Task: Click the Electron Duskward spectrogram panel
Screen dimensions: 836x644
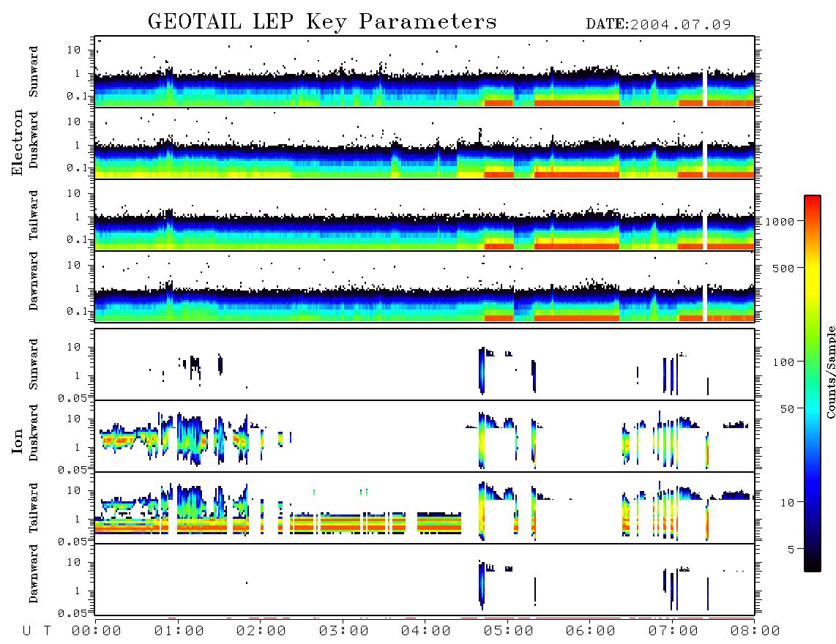Action: (425, 143)
